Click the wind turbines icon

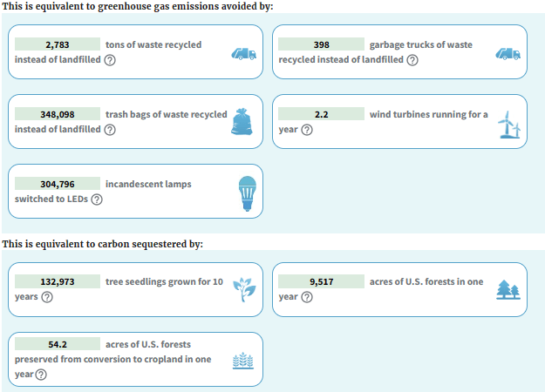(x=508, y=124)
